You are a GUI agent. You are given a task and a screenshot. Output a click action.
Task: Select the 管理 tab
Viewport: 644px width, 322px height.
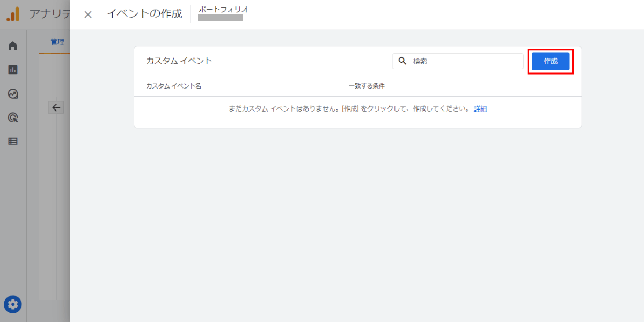pyautogui.click(x=57, y=42)
